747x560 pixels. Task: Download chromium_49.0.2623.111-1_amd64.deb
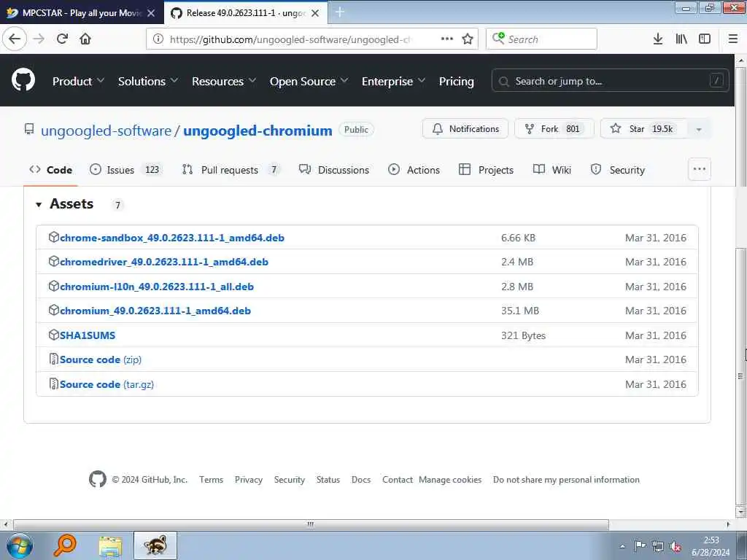click(155, 311)
